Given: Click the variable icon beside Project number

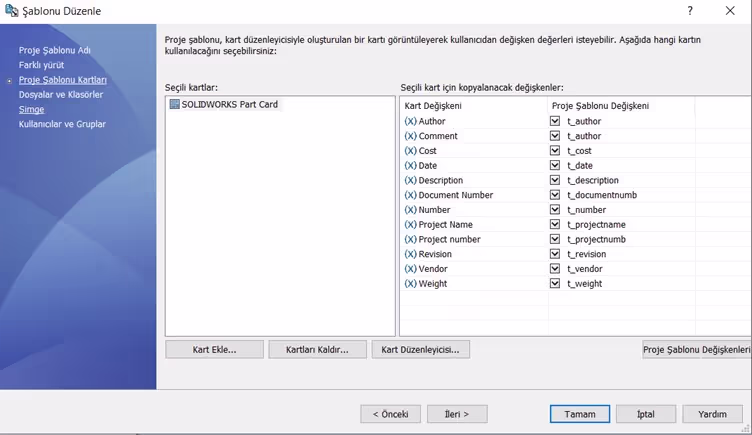Looking at the screenshot, I should [x=411, y=239].
